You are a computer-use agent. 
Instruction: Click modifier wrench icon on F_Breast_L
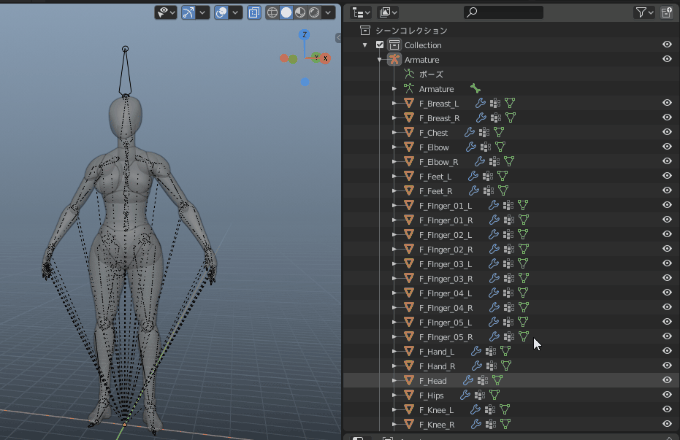pos(480,103)
